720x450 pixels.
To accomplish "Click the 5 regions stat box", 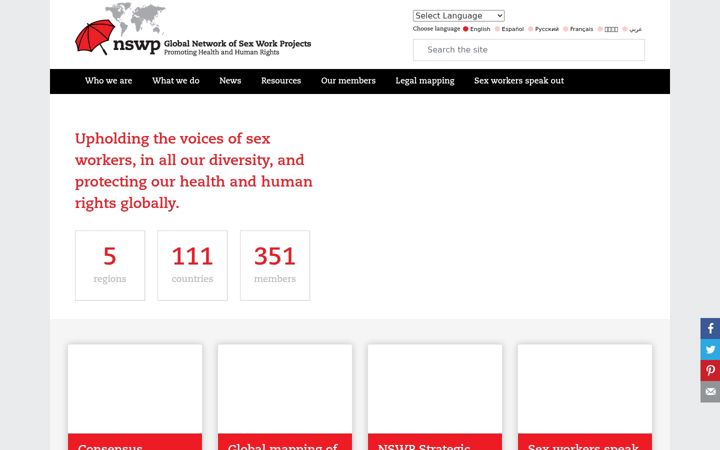I will click(x=110, y=265).
